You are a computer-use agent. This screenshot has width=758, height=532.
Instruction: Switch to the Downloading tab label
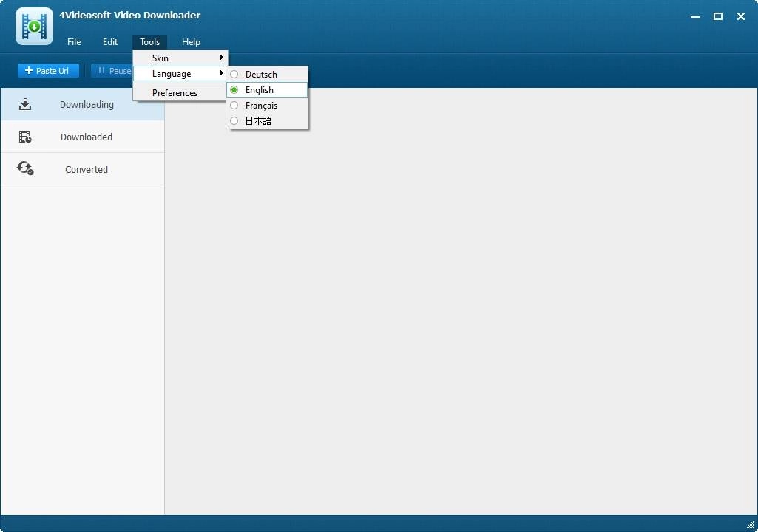(87, 104)
